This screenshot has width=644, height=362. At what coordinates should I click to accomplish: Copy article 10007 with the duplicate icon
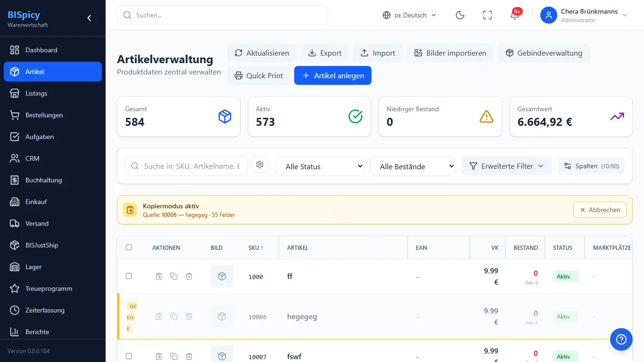click(174, 356)
